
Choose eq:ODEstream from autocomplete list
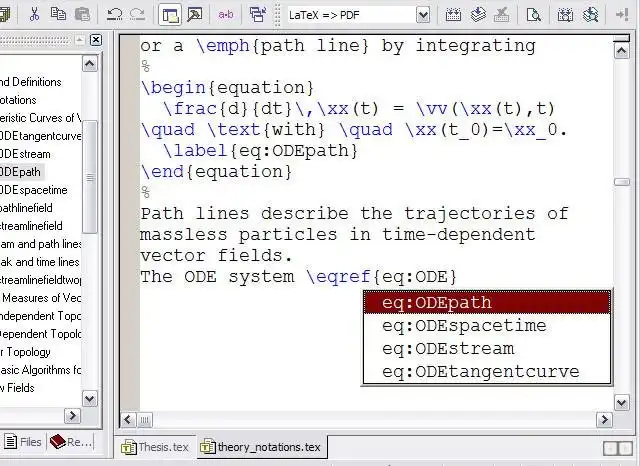pyautogui.click(x=487, y=349)
